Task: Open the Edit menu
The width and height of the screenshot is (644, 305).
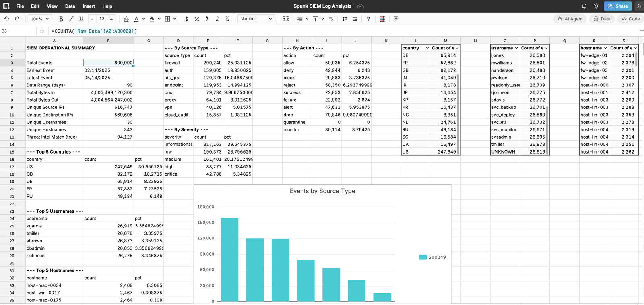Action: click(x=35, y=6)
